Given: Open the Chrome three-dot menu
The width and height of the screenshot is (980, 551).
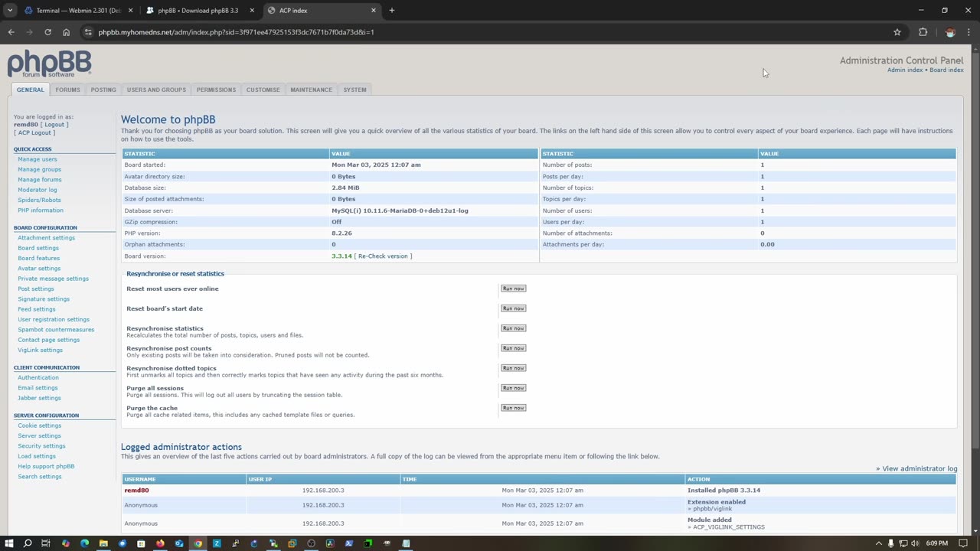Looking at the screenshot, I should click(969, 32).
